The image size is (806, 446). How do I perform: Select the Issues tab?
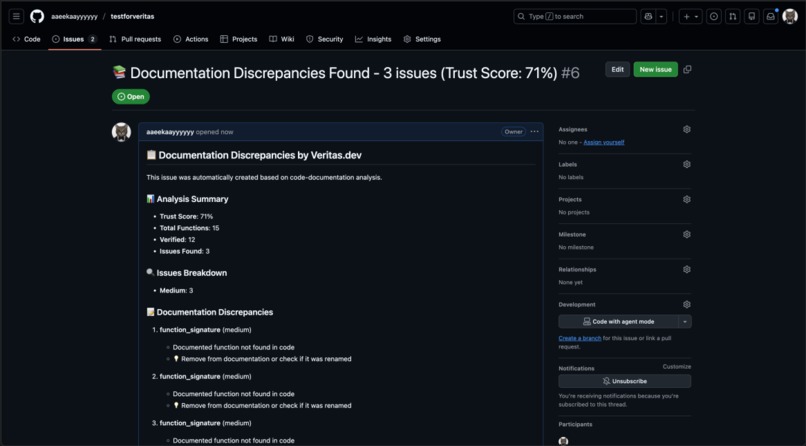click(75, 39)
